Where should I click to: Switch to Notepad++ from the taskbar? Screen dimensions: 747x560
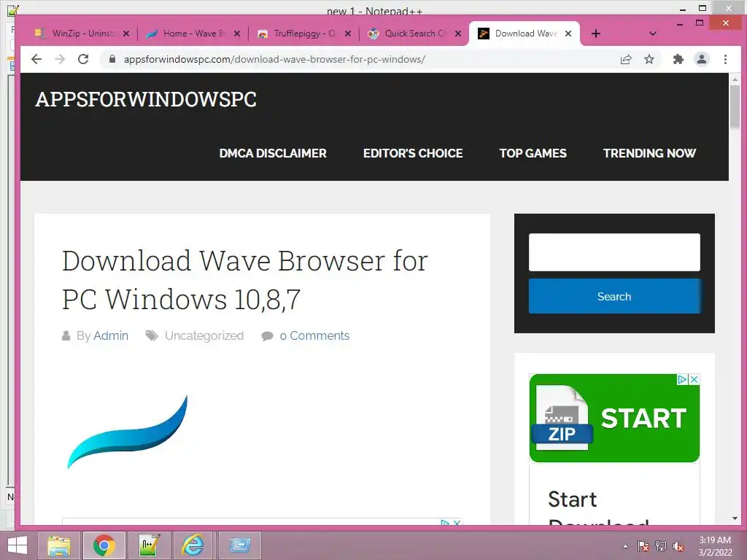(x=149, y=545)
